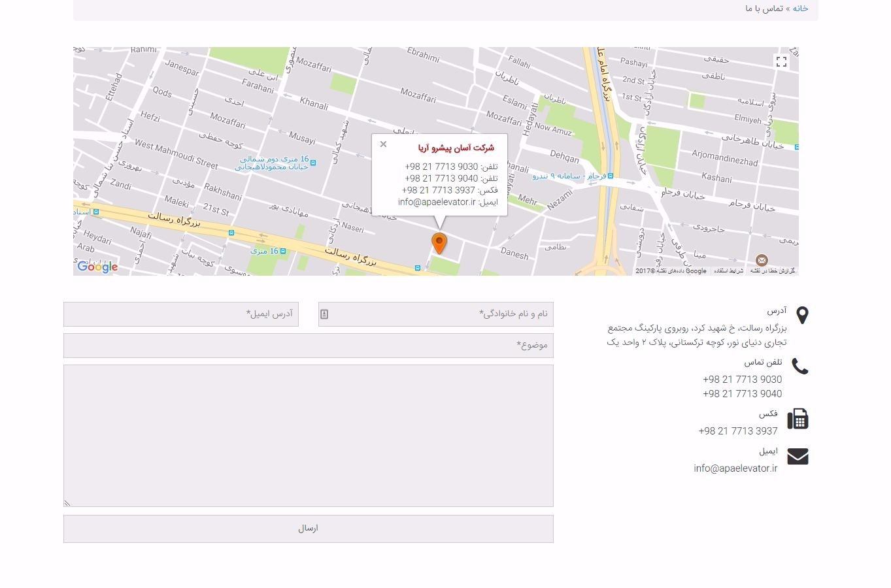The width and height of the screenshot is (891, 588).
Task: Click the email envelope icon
Action: click(798, 457)
